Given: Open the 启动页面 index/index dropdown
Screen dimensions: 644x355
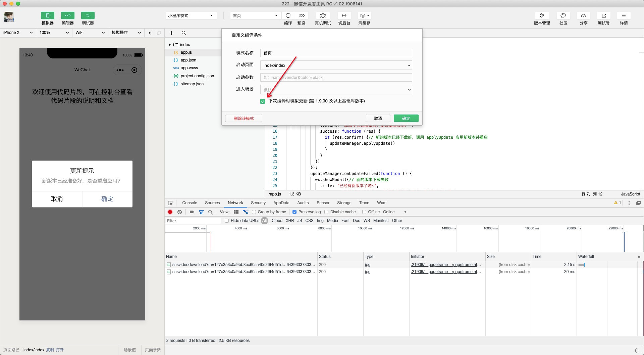Looking at the screenshot, I should [336, 65].
